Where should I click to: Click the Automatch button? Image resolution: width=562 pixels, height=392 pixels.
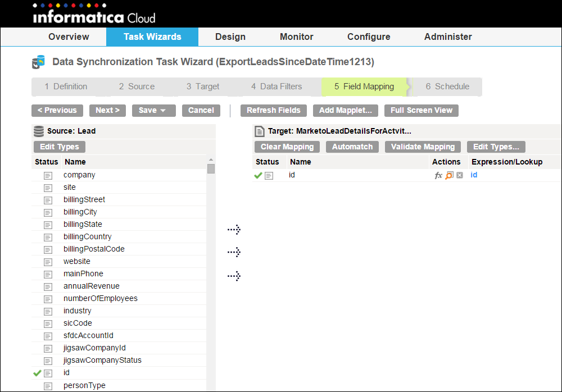point(352,147)
